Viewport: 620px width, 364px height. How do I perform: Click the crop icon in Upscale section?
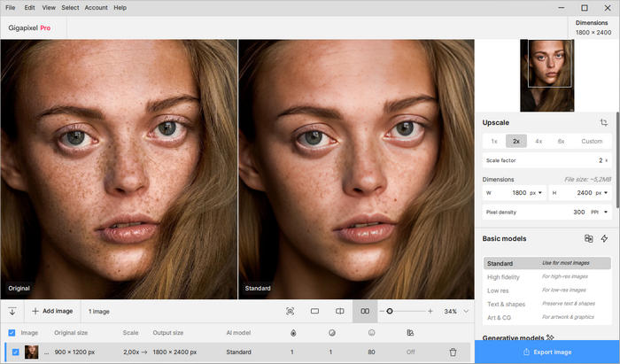click(603, 122)
